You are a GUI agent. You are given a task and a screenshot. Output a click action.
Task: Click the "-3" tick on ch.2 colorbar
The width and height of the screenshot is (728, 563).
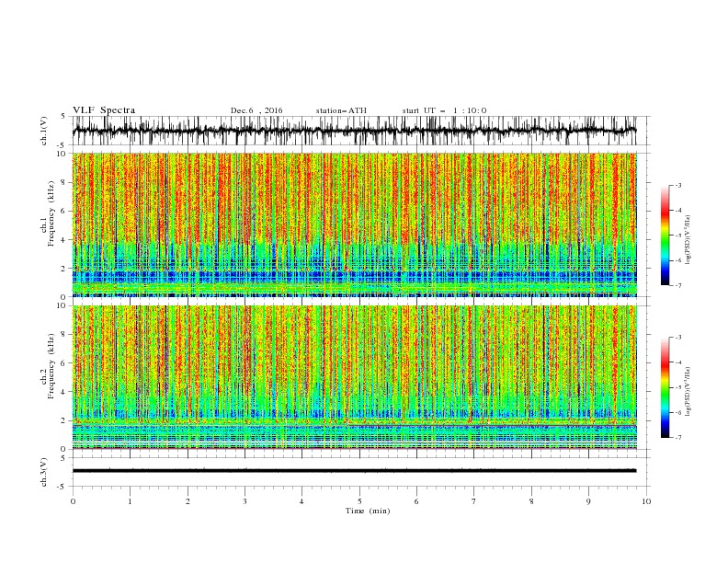pyautogui.click(x=677, y=338)
